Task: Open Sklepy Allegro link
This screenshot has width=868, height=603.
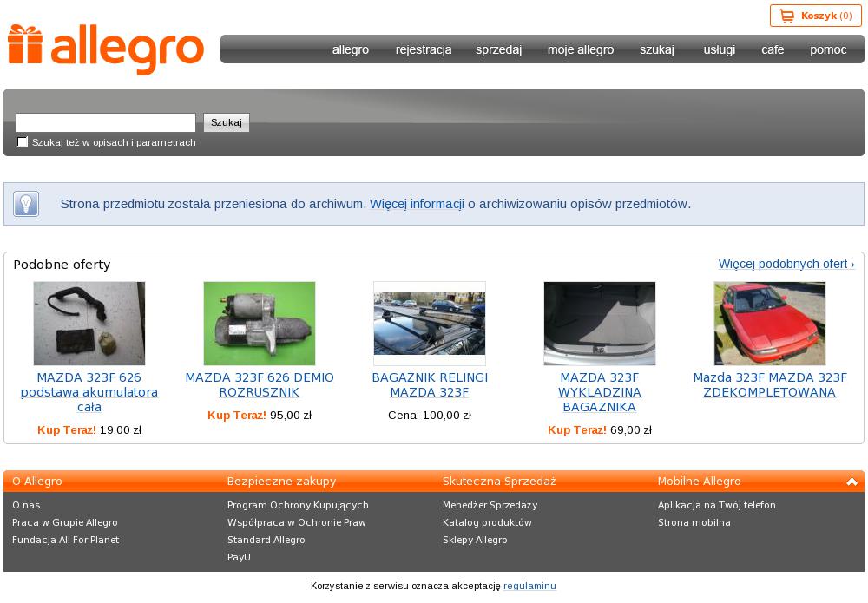Action: tap(475, 540)
